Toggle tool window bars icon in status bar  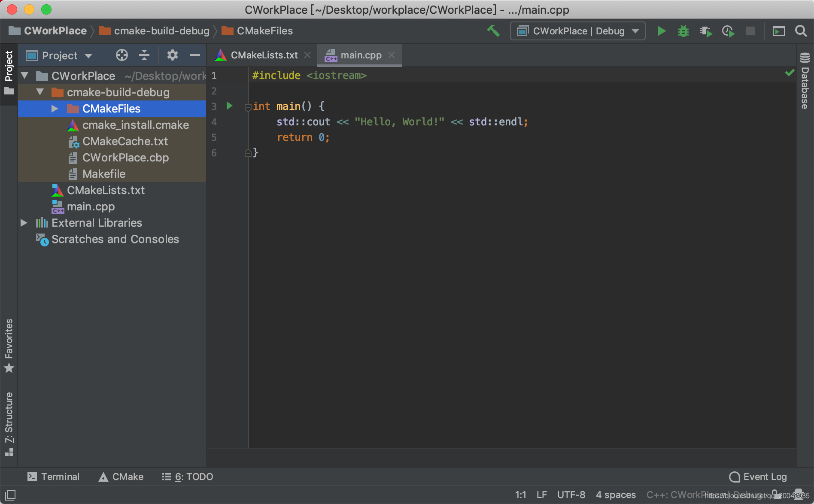point(10,495)
